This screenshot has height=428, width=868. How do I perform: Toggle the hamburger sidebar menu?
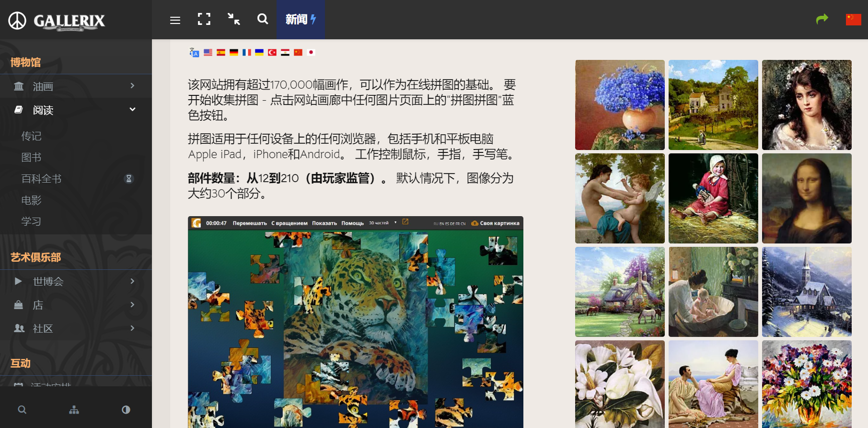pos(175,20)
